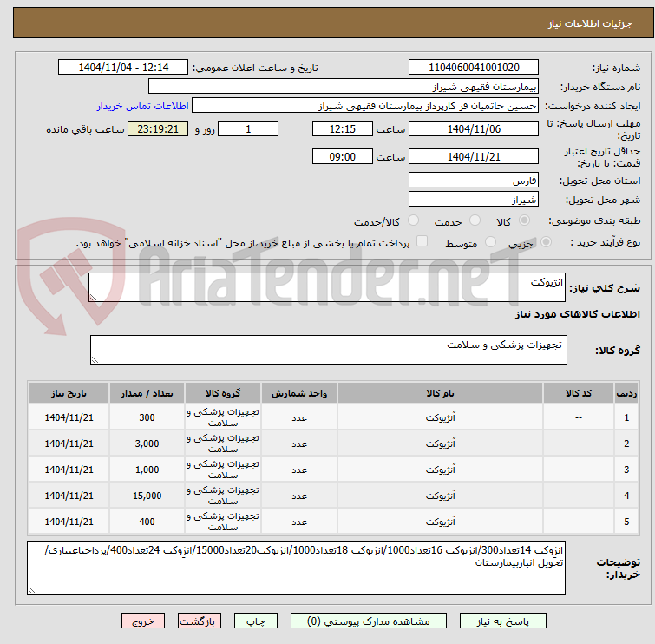Open مشاهده مدارک پیوستی (0) button

pyautogui.click(x=369, y=621)
